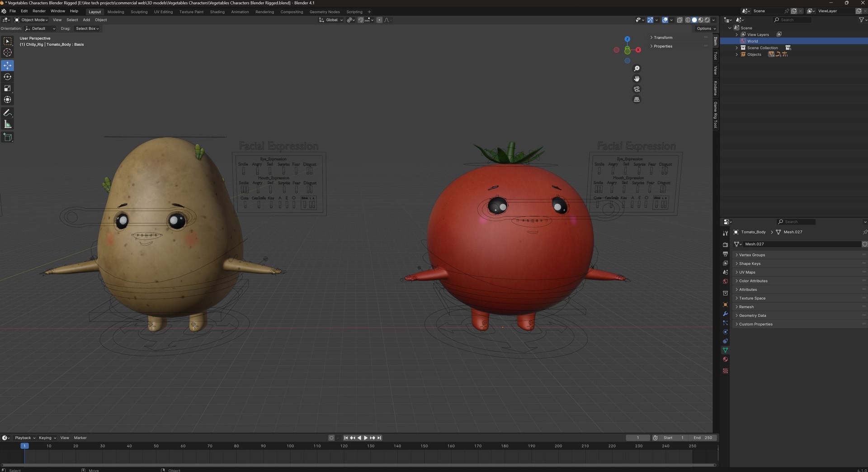Image resolution: width=868 pixels, height=472 pixels.
Task: Open the Particles properties tab
Action: point(725,323)
